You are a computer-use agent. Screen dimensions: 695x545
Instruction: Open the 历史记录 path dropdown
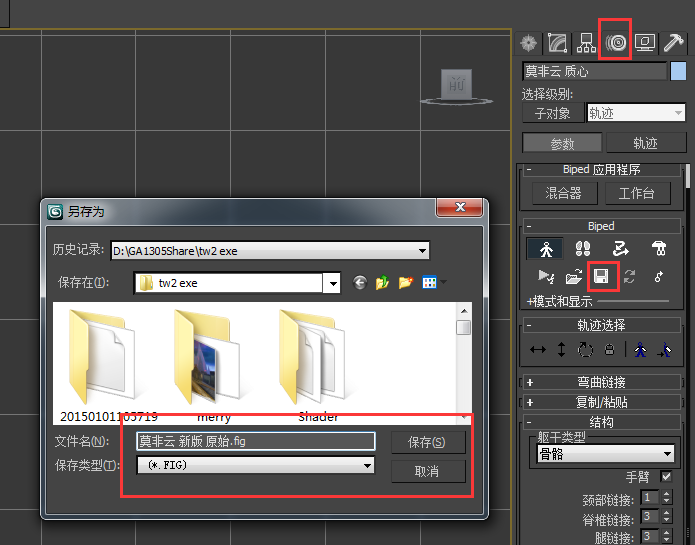[x=423, y=250]
